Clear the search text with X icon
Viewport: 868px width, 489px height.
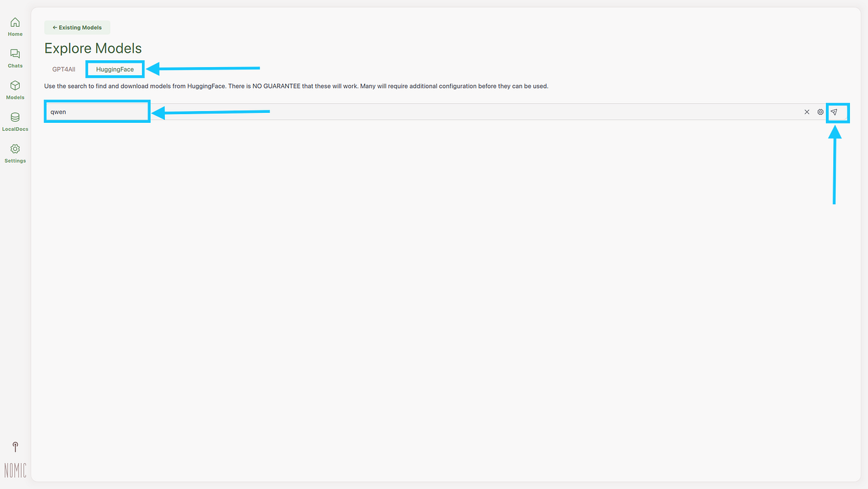click(x=807, y=112)
